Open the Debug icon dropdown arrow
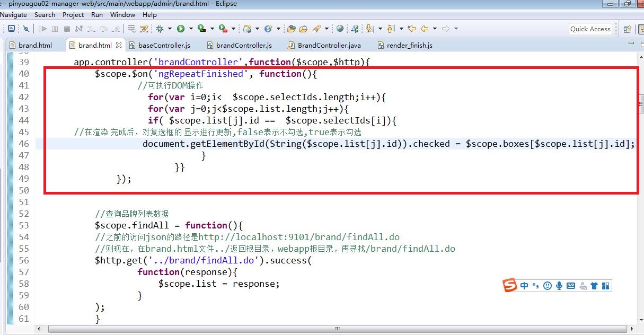 tap(170, 29)
